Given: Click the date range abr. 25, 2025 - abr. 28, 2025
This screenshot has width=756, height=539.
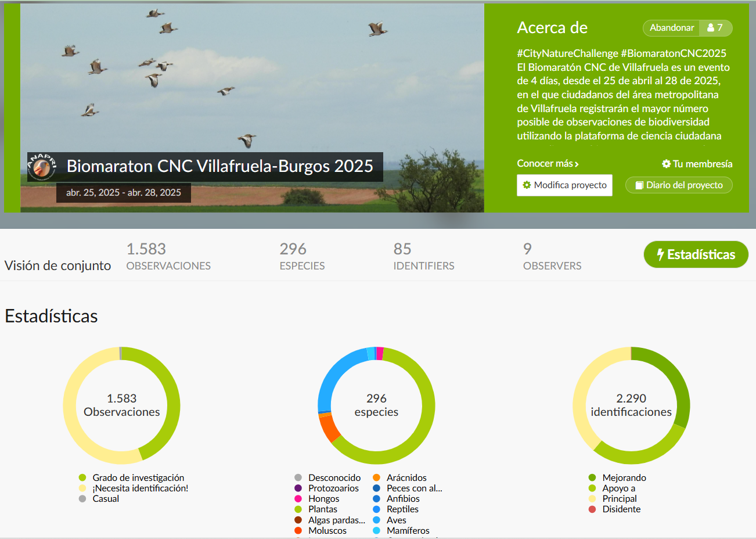Looking at the screenshot, I should (124, 193).
